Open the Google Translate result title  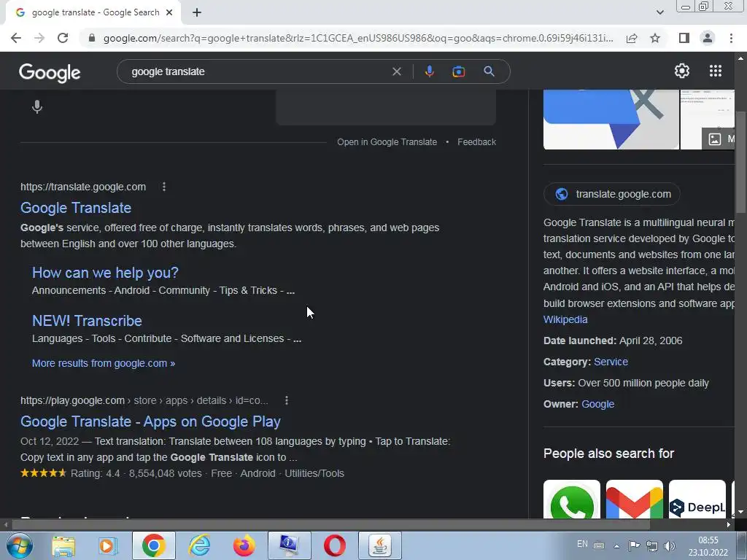(x=76, y=208)
